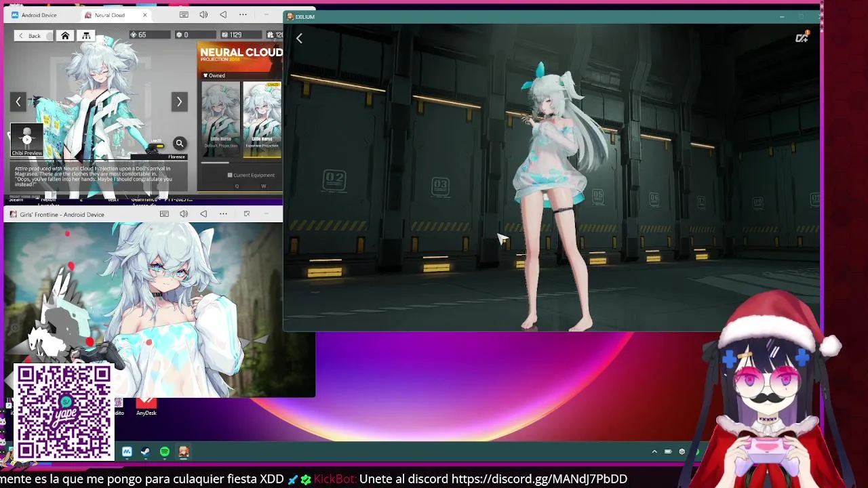The height and width of the screenshot is (488, 868).
Task: Click the battery icon in system tray
Action: pos(668,451)
